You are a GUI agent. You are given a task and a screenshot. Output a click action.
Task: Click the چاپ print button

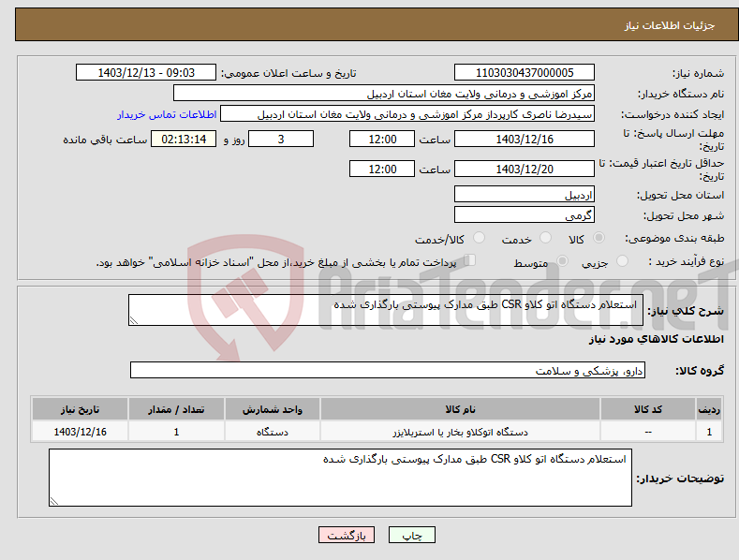tap(412, 535)
